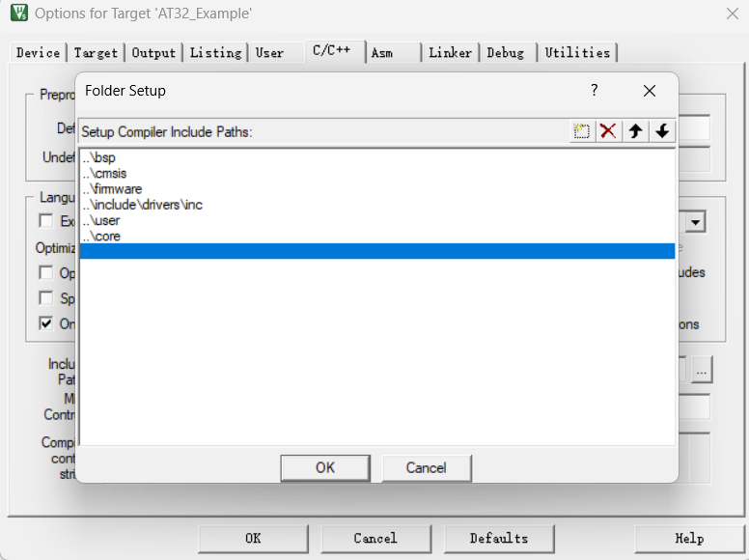
Task: Open the Listing tab
Action: pos(216,52)
